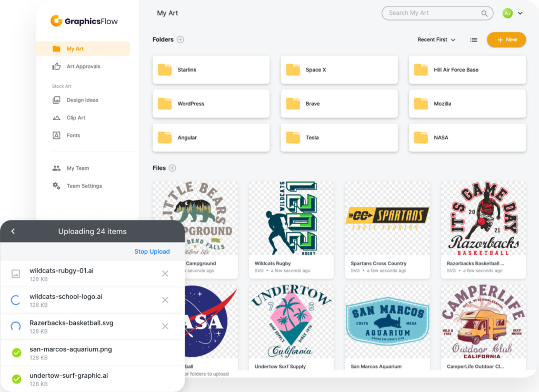Open the Clip Art section
539x392 pixels.
pos(76,117)
